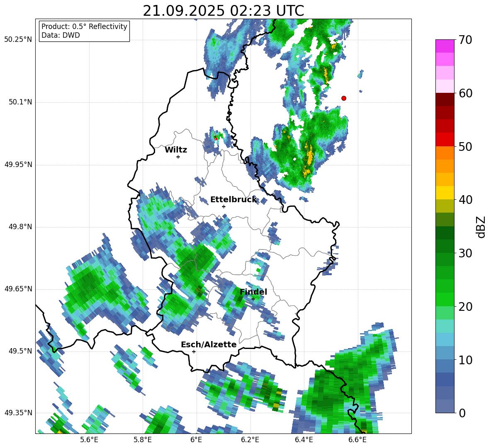Click the 6.4°E longitude label
The image size is (491, 448).
(x=304, y=440)
